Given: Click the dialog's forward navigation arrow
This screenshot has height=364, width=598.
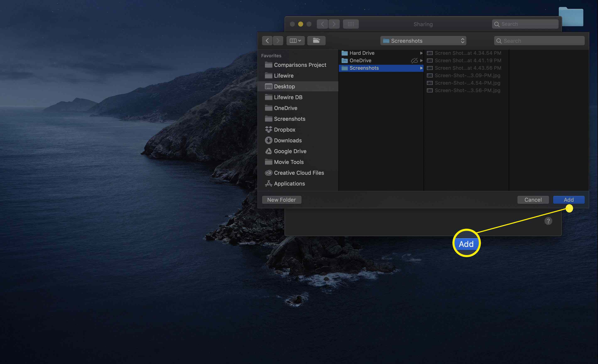Looking at the screenshot, I should pos(278,41).
